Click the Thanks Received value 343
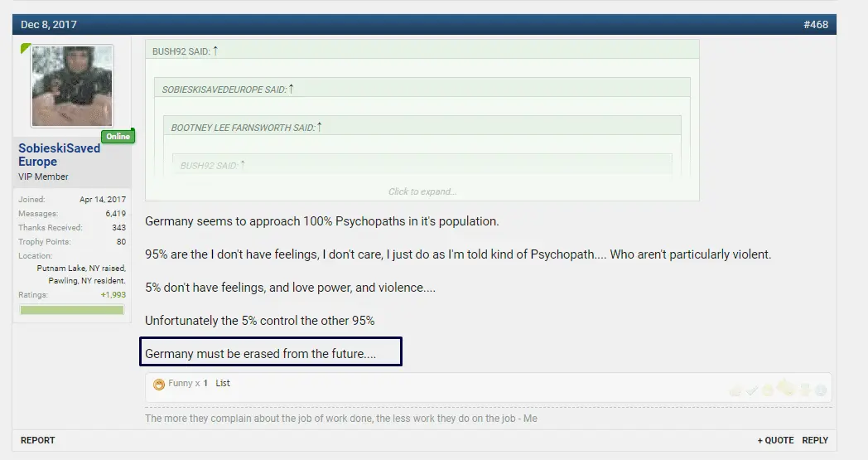 click(119, 227)
